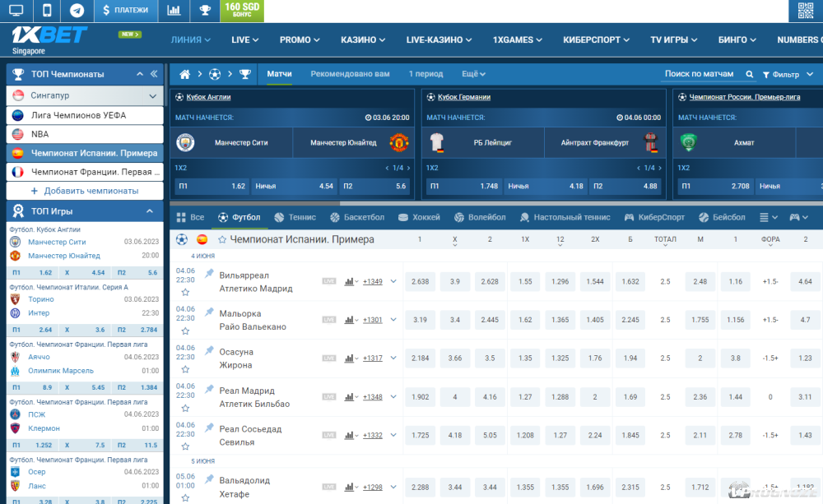Collapse the ТОП Игры panel

(x=150, y=211)
